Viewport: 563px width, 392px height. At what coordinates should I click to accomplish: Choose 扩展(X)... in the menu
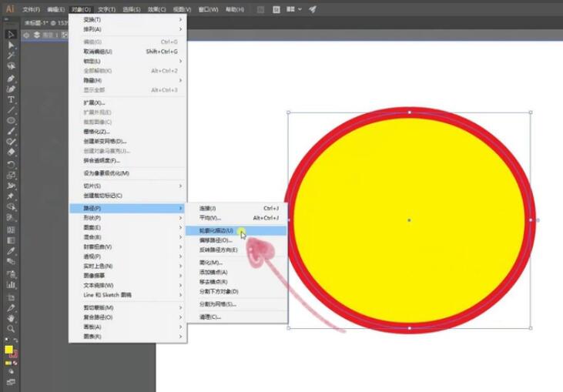click(x=128, y=102)
